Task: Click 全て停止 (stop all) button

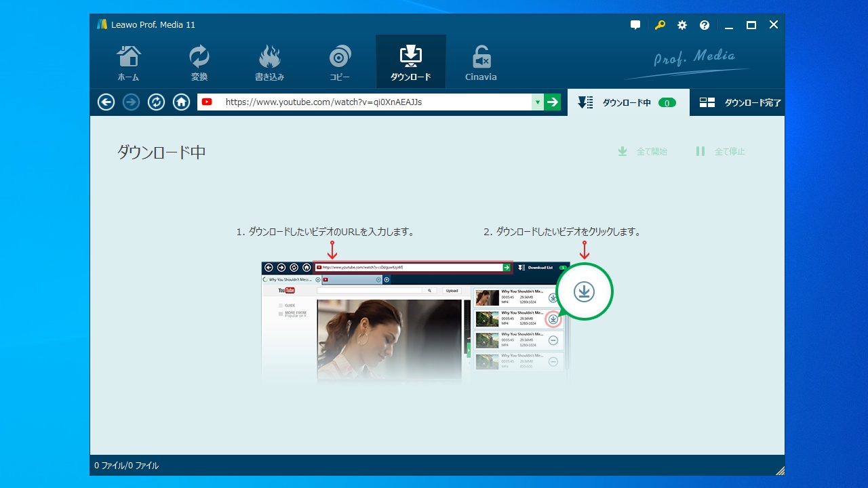Action: tap(720, 151)
